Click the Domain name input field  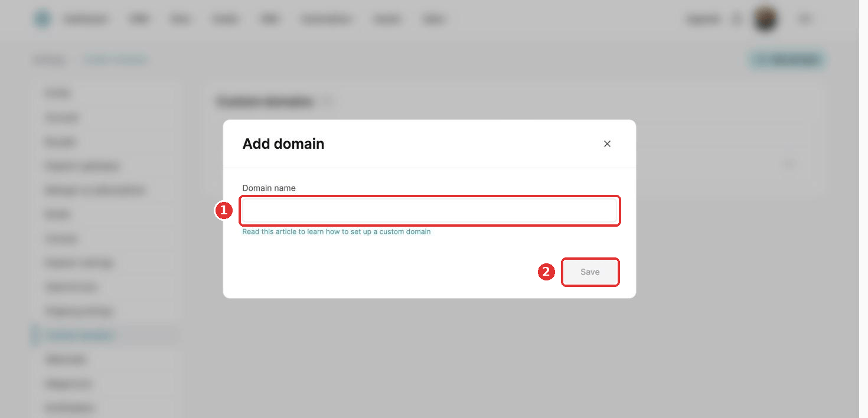430,211
